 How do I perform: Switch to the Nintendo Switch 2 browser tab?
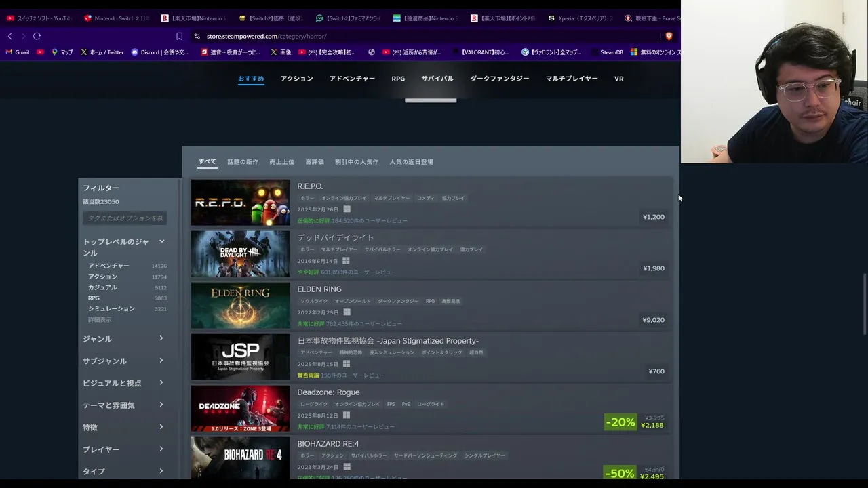coord(116,18)
